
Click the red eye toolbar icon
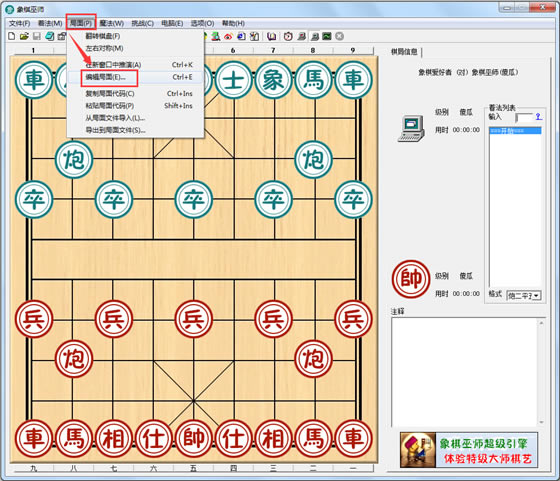(x=228, y=36)
